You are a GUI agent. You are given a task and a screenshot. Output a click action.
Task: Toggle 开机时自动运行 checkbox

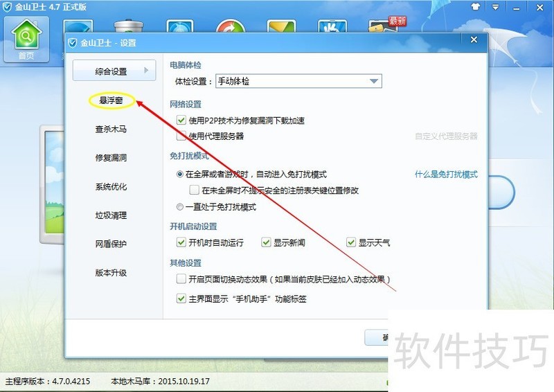coord(181,242)
